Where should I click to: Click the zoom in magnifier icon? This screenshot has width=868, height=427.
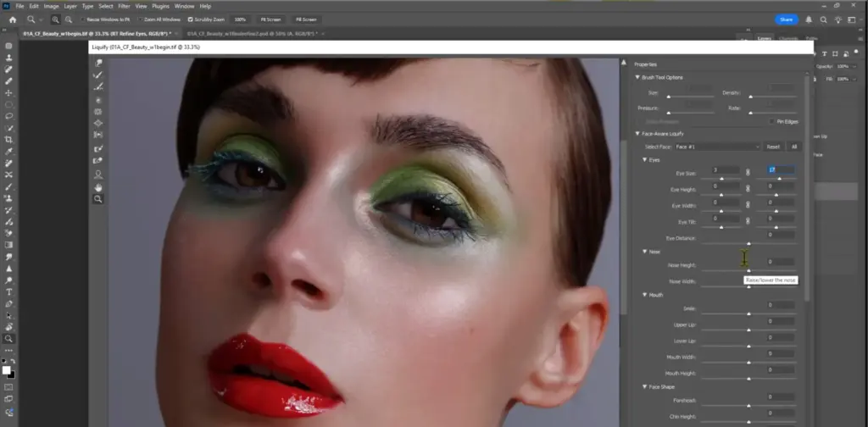(55, 19)
